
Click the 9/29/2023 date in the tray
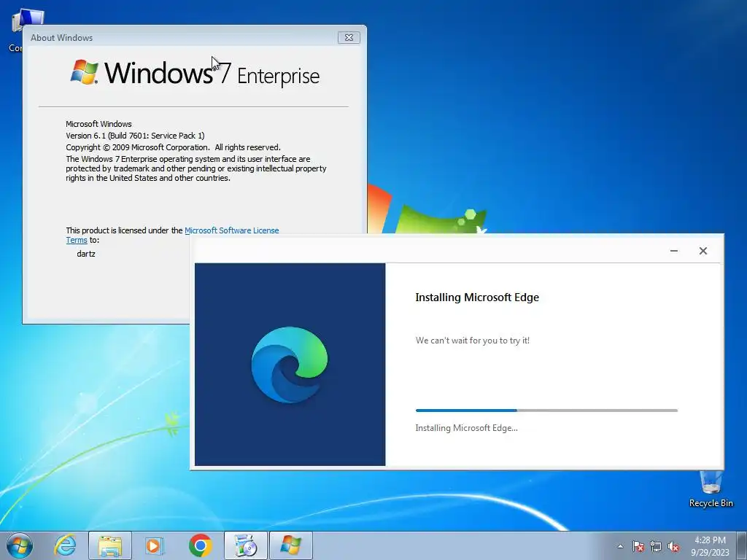click(x=710, y=553)
